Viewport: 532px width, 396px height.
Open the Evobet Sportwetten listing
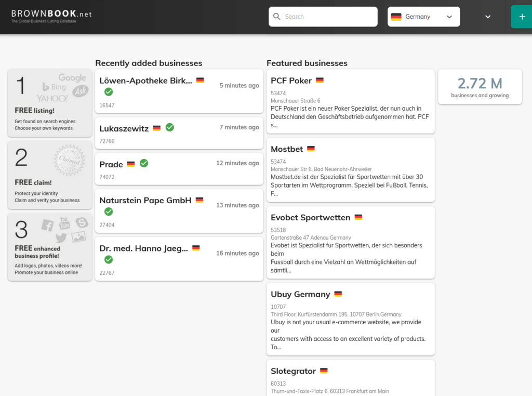(x=310, y=217)
